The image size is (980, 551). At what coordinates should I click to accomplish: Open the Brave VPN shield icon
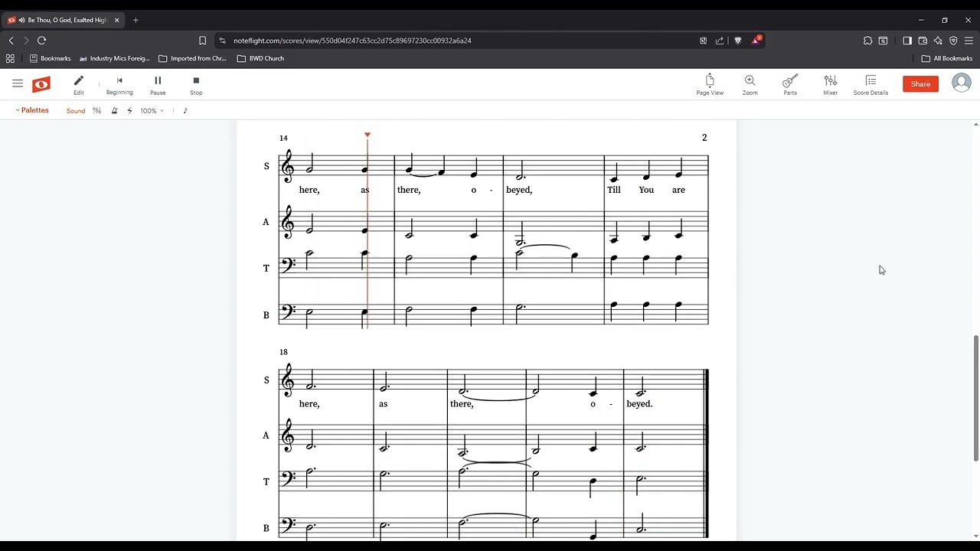953,41
